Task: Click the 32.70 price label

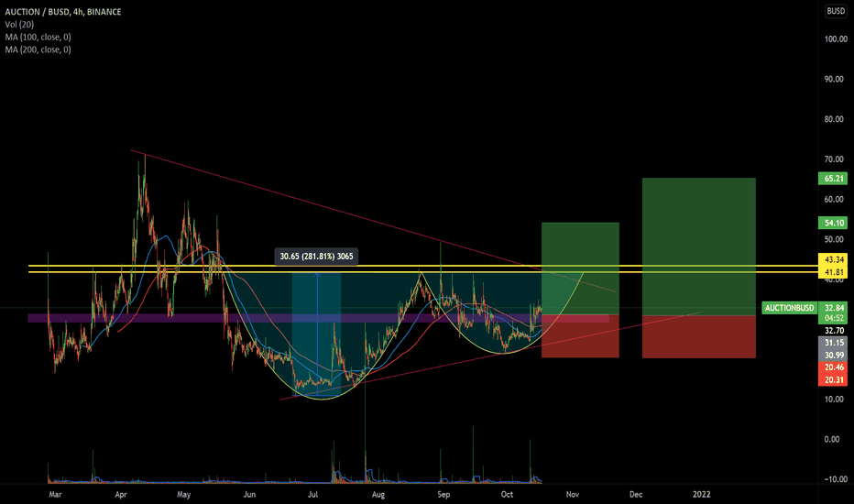Action: 834,330
